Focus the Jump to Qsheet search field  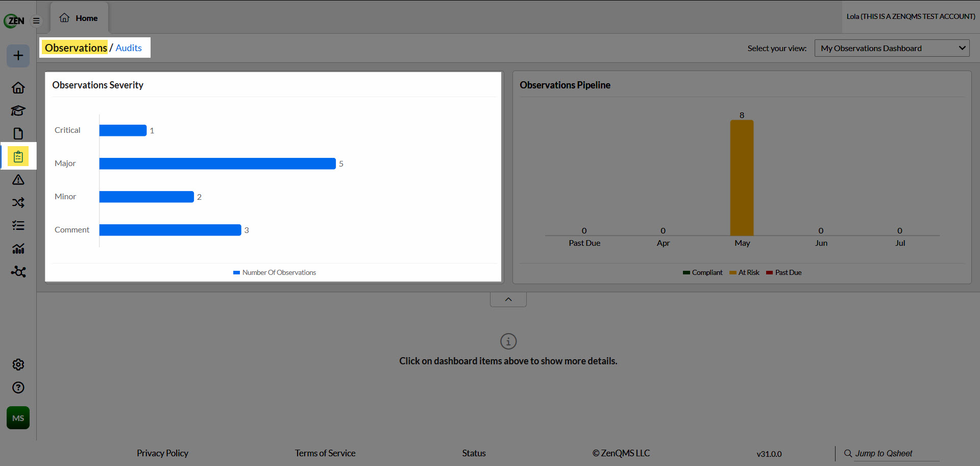(897, 454)
